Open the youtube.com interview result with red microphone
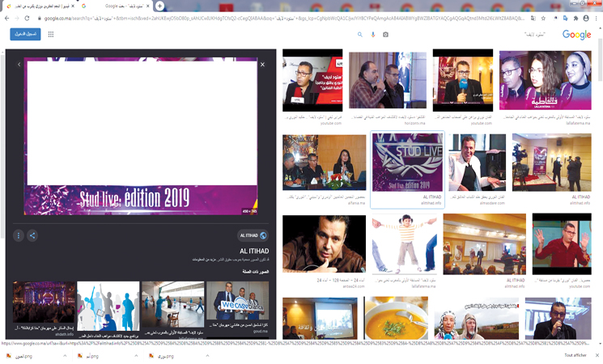This screenshot has width=603, height=364. click(x=312, y=80)
